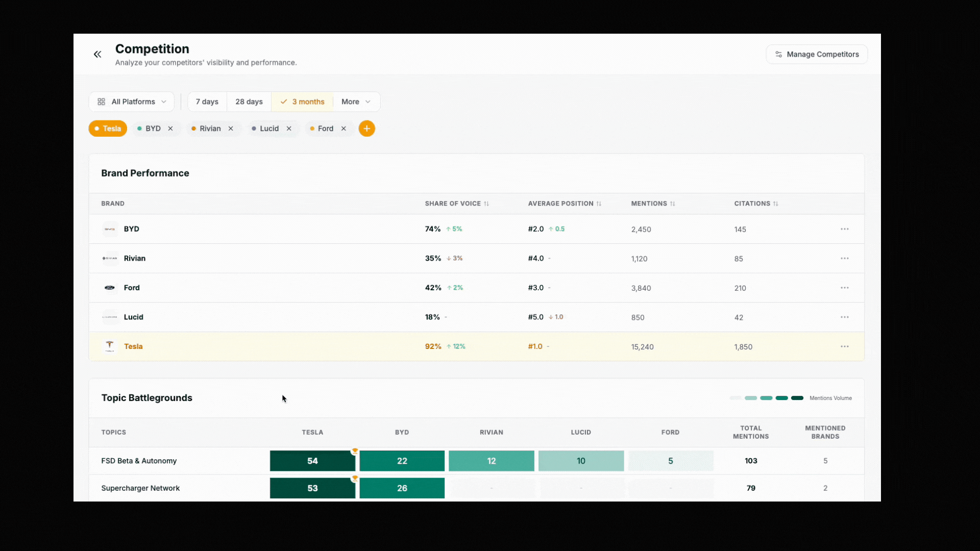Viewport: 980px width, 551px height.
Task: Click Tesla's FSD Beta cell showing 54
Action: pyautogui.click(x=312, y=461)
